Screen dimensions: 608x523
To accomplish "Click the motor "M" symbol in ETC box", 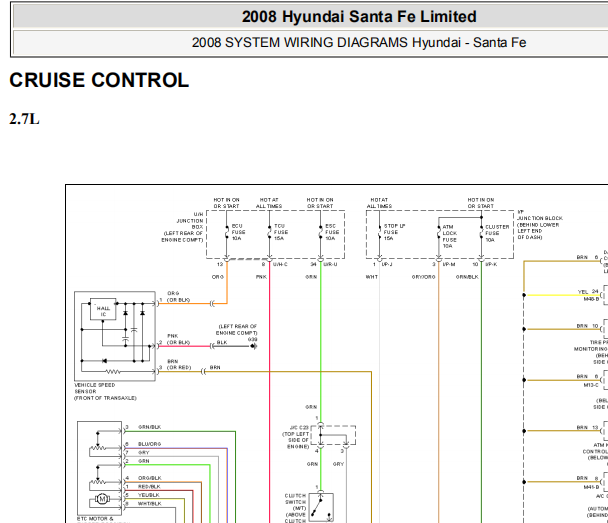I will pyautogui.click(x=102, y=499).
